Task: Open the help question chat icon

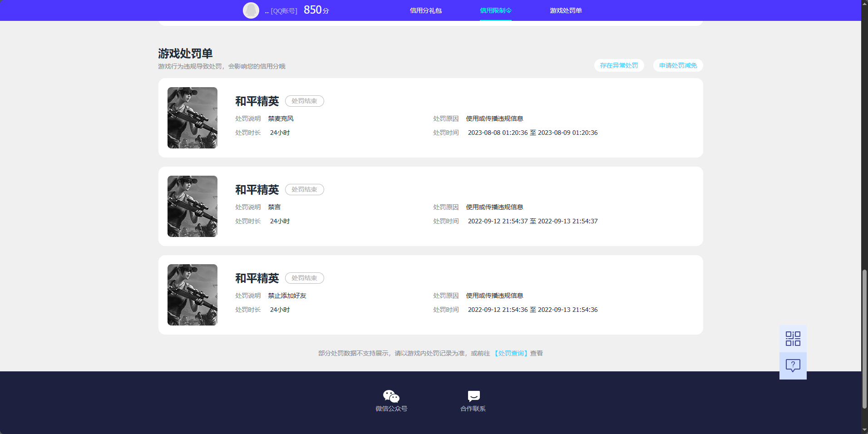Action: [793, 366]
